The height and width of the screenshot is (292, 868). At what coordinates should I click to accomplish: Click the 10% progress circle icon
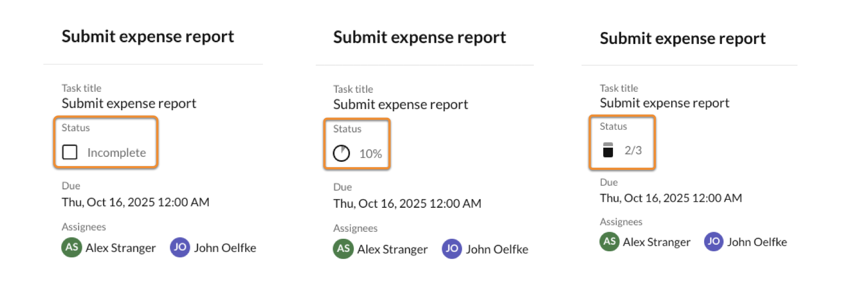pos(341,154)
